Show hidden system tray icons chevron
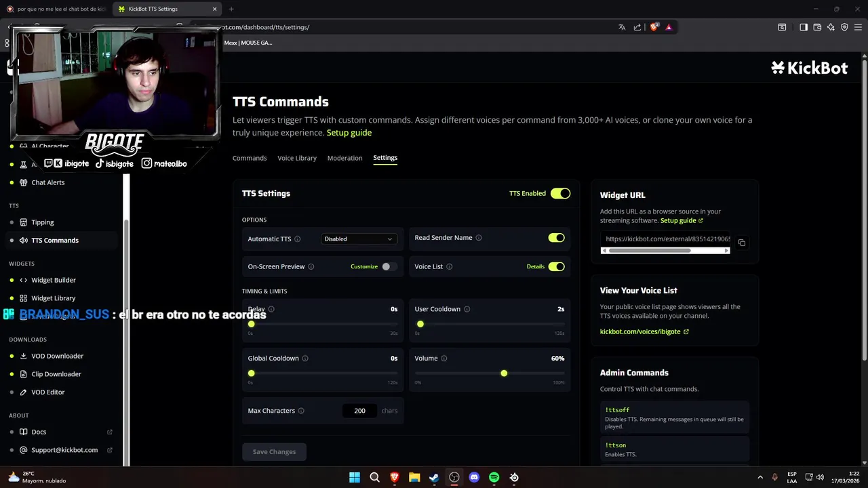Viewport: 868px width, 488px height. point(759,477)
